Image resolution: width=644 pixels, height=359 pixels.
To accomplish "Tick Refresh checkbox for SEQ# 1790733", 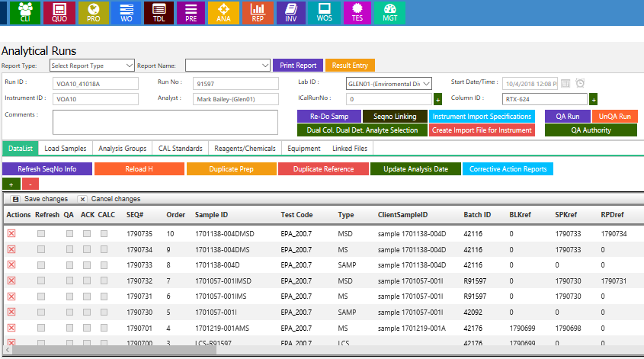I will coord(41,265).
